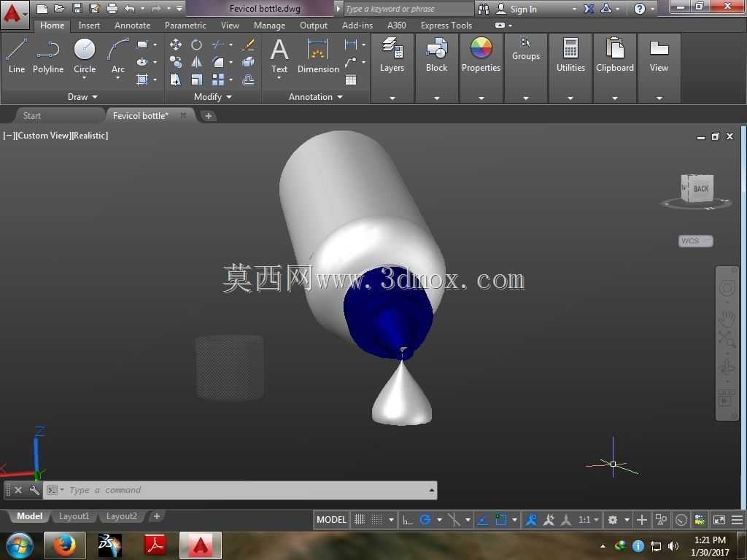
Task: Toggle polar tracking in status bar
Action: click(425, 519)
